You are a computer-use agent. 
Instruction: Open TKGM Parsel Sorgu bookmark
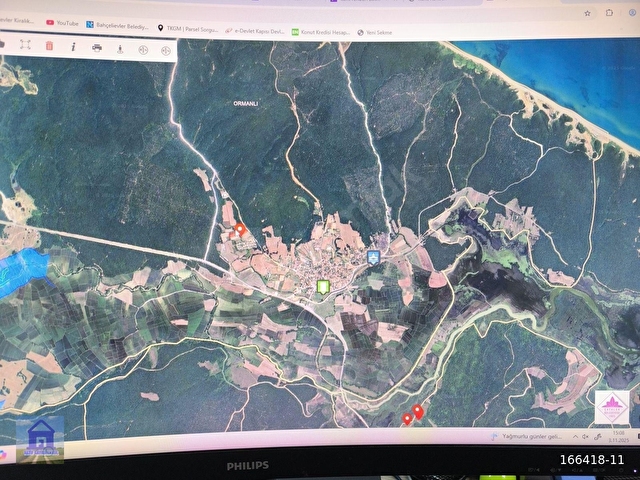click(188, 29)
